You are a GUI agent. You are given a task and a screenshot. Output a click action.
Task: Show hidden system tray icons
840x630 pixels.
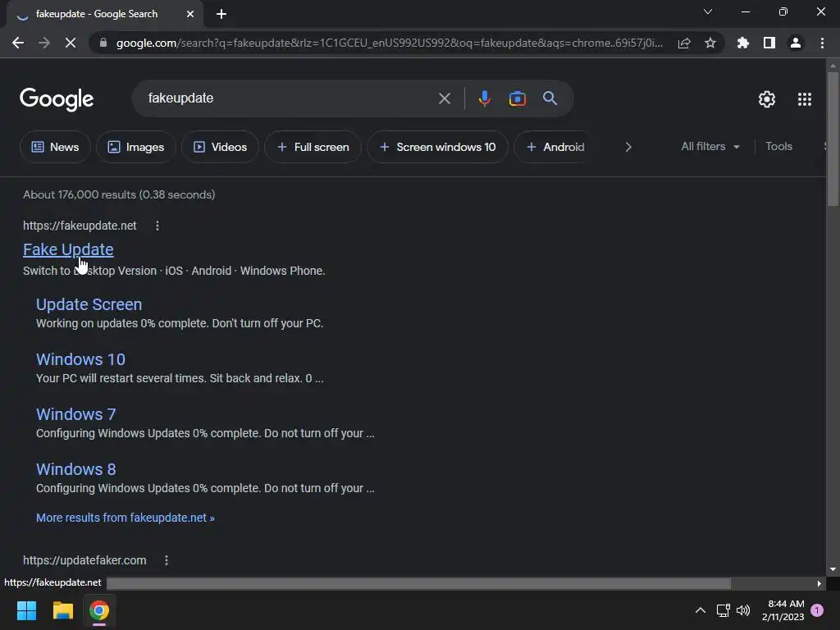pos(701,610)
